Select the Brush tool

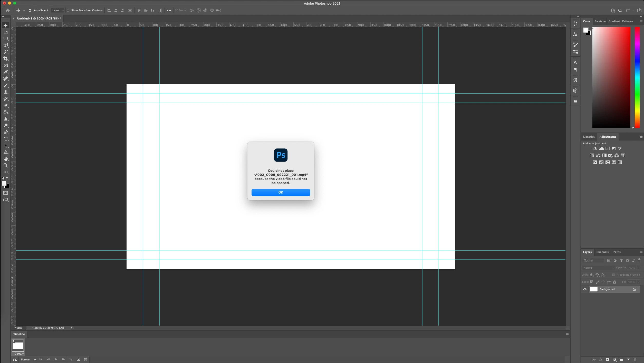click(6, 85)
